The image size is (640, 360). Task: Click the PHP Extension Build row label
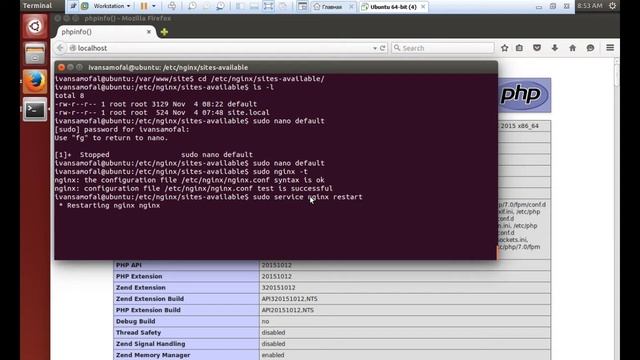coord(148,310)
